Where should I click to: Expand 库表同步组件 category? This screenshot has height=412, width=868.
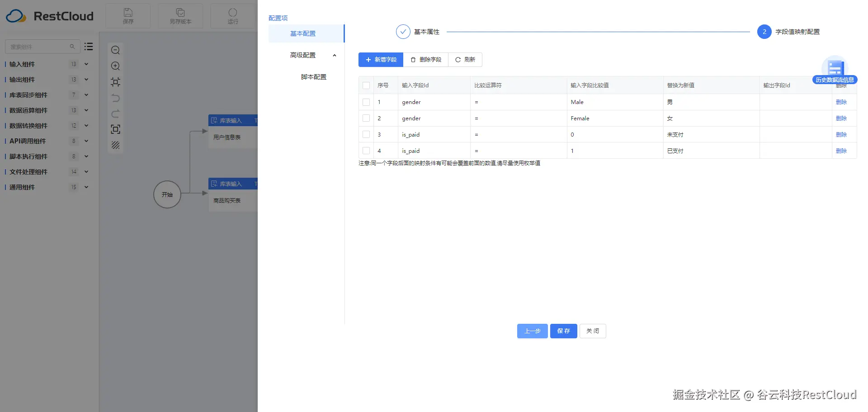tap(86, 95)
